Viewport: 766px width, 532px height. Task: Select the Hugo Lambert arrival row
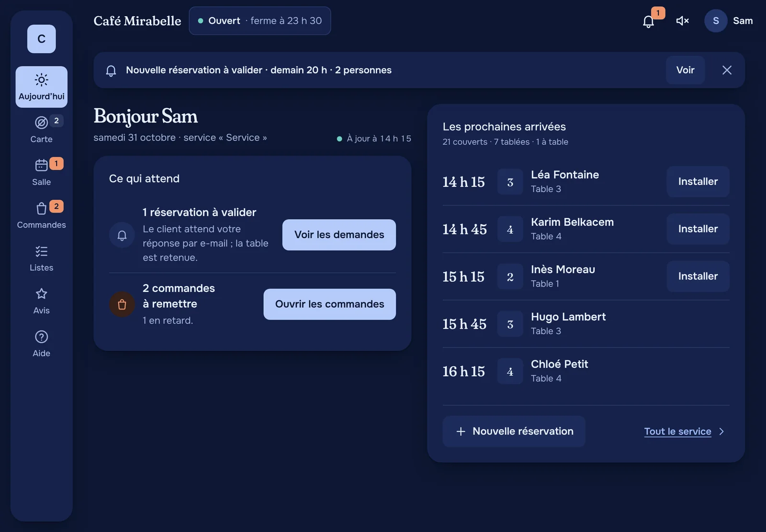tap(586, 324)
